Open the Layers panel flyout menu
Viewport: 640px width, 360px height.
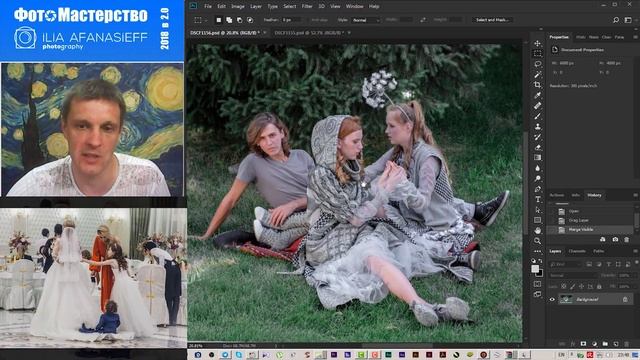636,251
